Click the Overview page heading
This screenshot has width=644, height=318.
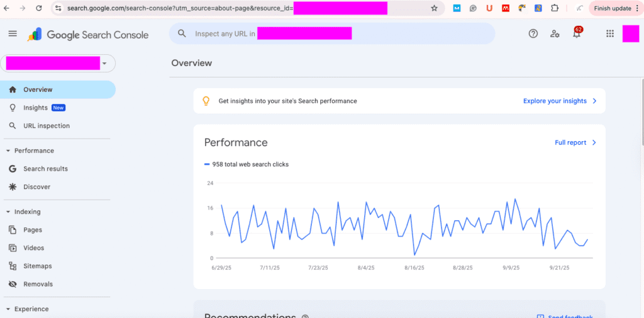(x=192, y=63)
